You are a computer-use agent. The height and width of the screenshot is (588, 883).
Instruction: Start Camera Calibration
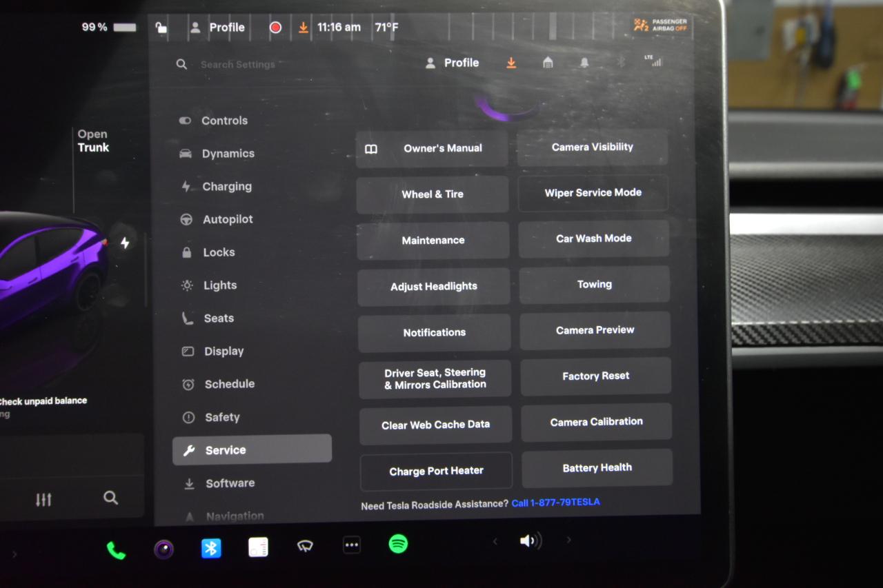coord(597,422)
